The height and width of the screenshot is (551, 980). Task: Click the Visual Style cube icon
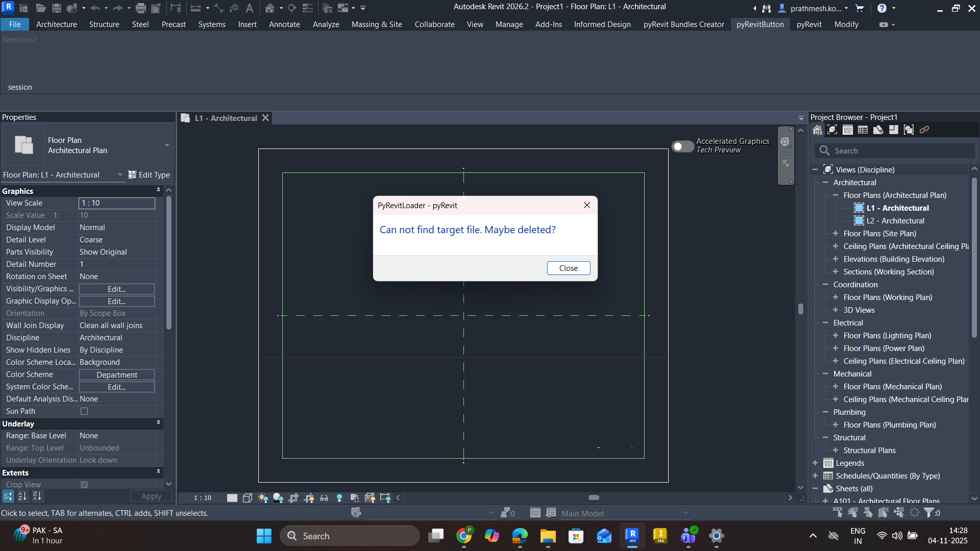pos(248,498)
